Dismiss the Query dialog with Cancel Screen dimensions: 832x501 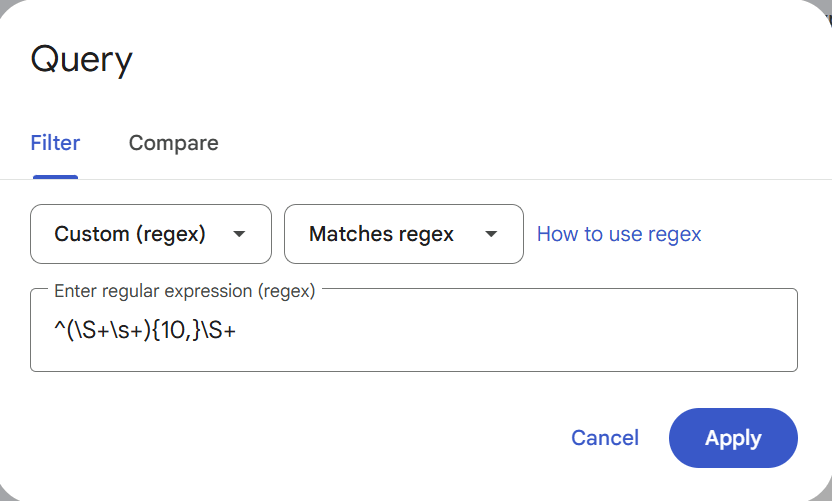point(604,438)
